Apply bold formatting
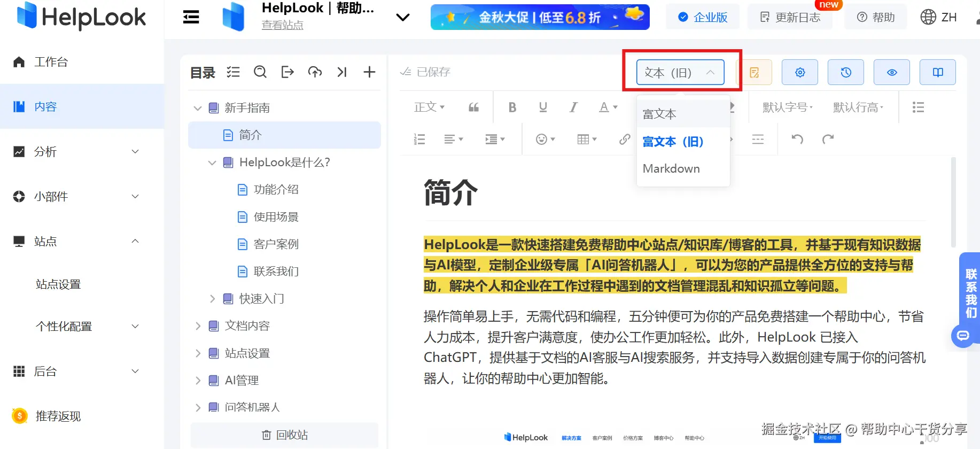Image resolution: width=980 pixels, height=449 pixels. (512, 107)
